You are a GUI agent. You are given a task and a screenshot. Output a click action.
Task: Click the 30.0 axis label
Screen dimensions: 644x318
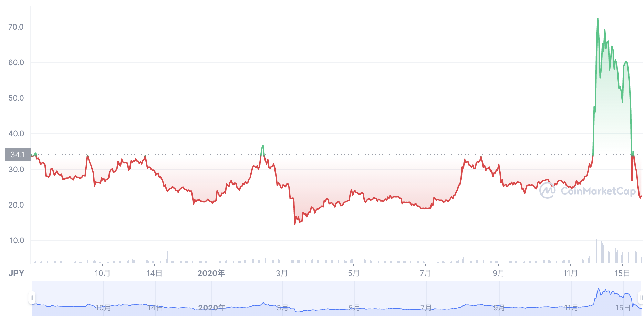tap(16, 169)
